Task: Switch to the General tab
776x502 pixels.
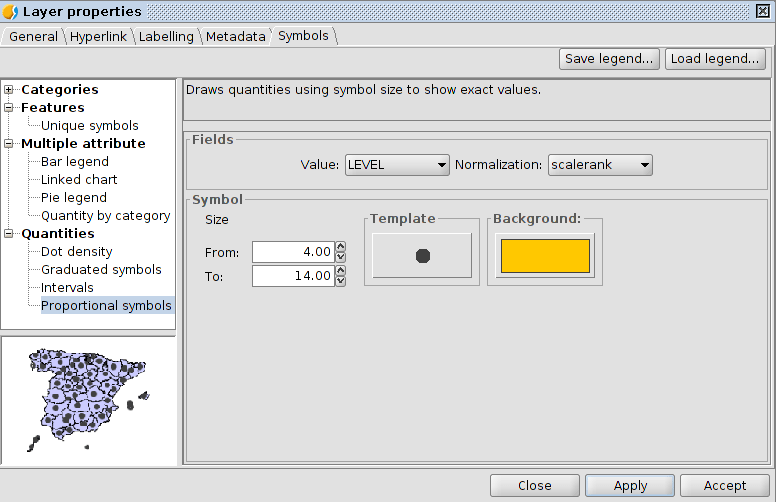Action: [x=33, y=37]
